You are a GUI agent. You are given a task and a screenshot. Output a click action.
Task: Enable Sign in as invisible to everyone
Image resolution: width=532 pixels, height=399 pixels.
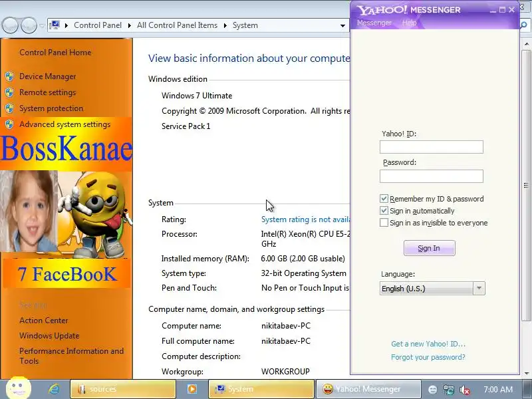(x=384, y=223)
